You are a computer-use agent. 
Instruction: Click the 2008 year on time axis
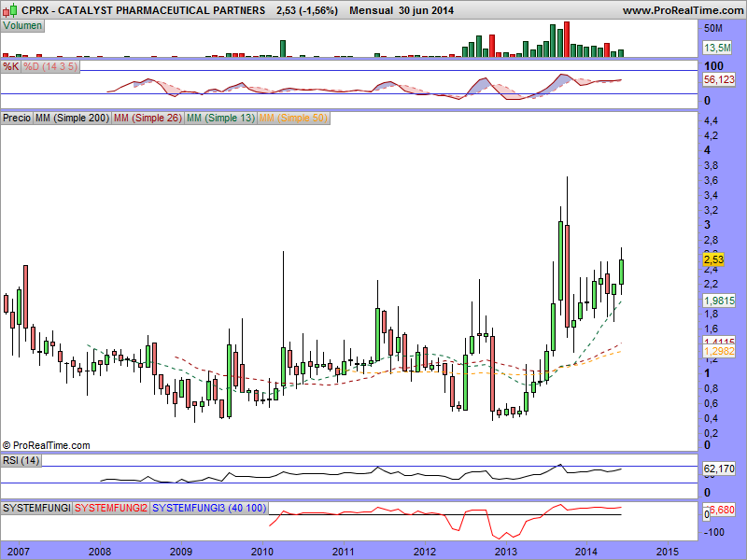[x=100, y=552]
